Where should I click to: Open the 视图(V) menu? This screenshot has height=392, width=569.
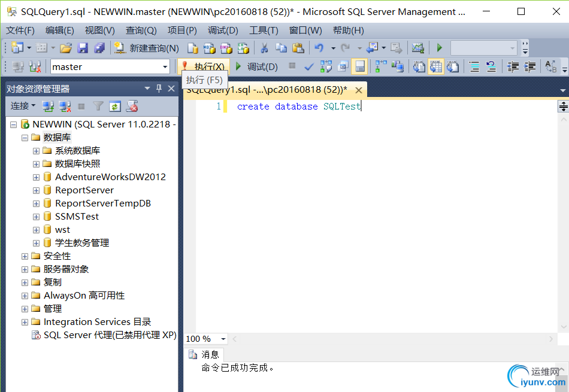click(x=99, y=31)
